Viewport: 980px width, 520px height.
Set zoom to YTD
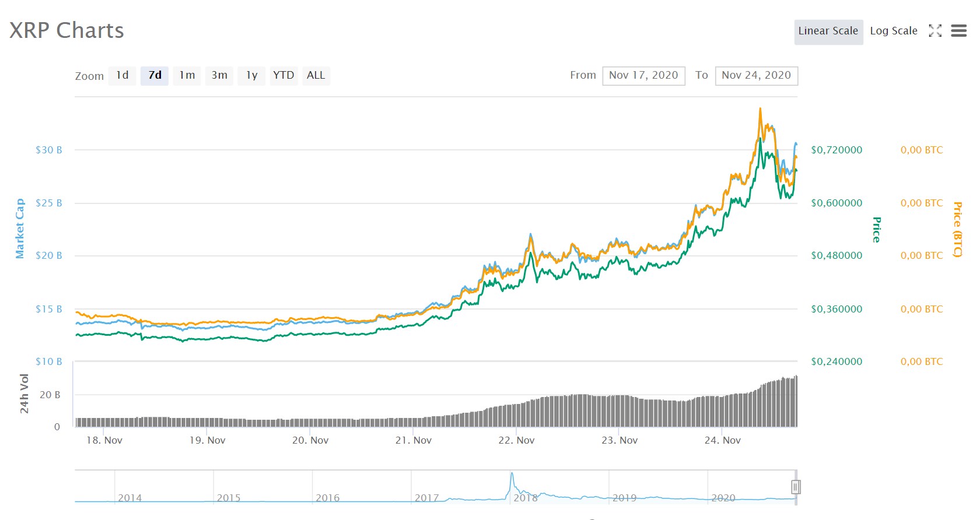click(283, 75)
